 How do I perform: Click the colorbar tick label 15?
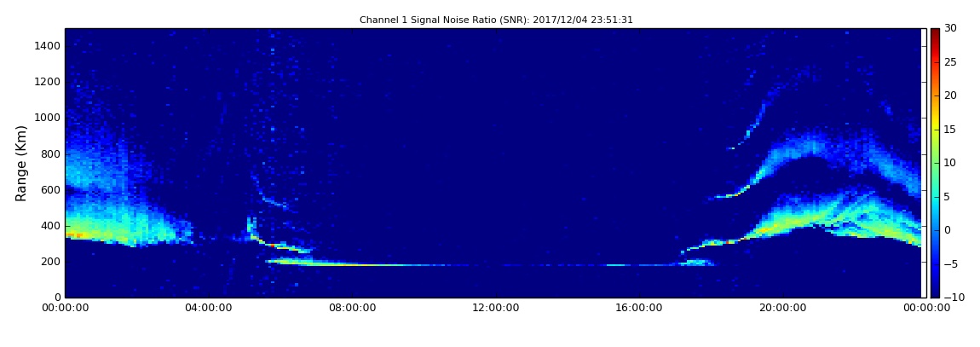pos(951,130)
